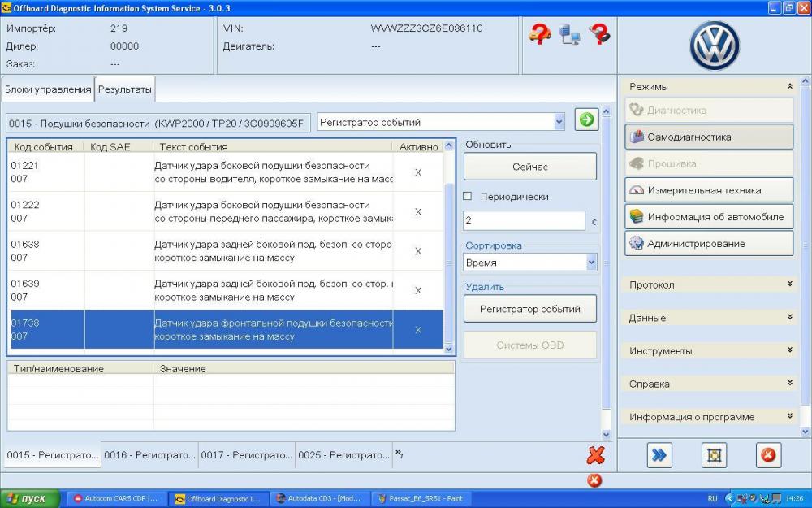This screenshot has height=508, width=812.
Task: Open Измерительная техника mode
Action: click(709, 190)
